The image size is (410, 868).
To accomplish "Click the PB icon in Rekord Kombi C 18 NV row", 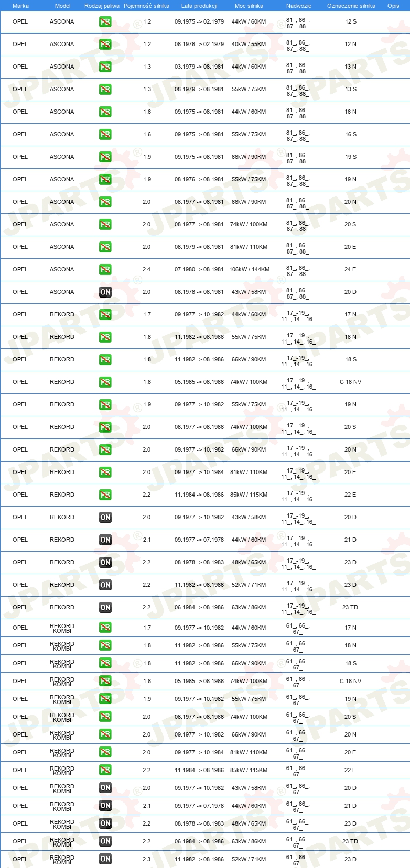I will click(x=105, y=681).
